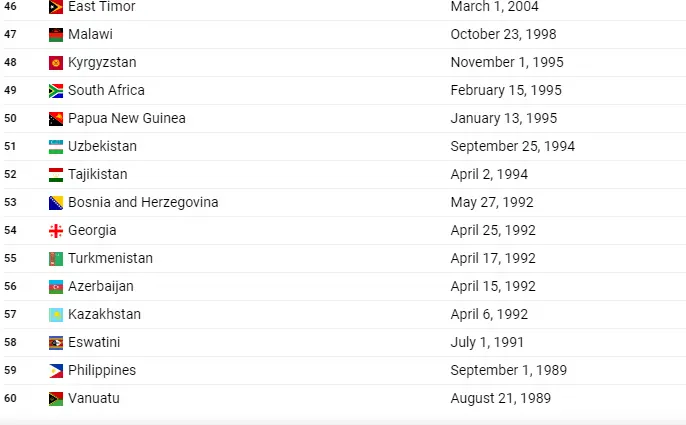The image size is (686, 425).
Task: Click the Uzbekistan flag icon
Action: [x=56, y=147]
